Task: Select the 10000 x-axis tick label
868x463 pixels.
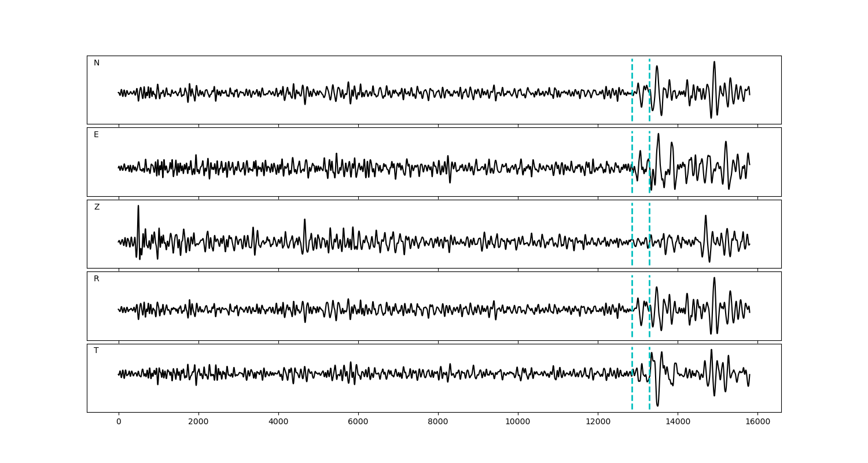Action: [518, 422]
